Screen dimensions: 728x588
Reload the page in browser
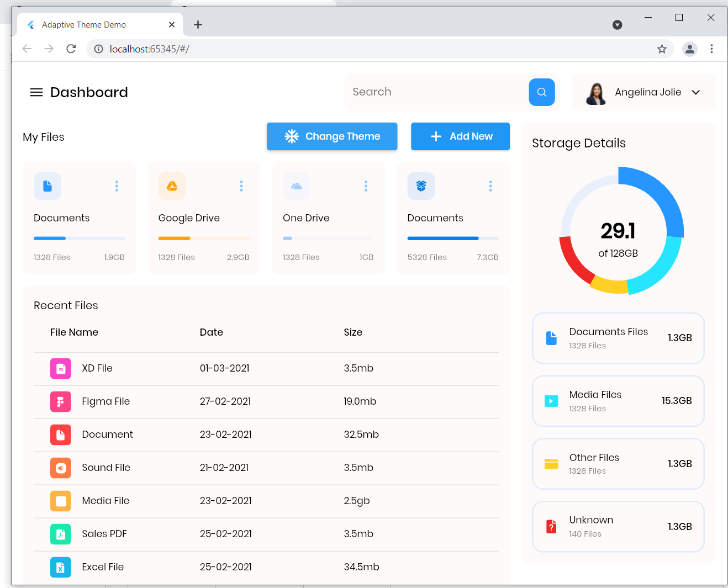pyautogui.click(x=71, y=49)
